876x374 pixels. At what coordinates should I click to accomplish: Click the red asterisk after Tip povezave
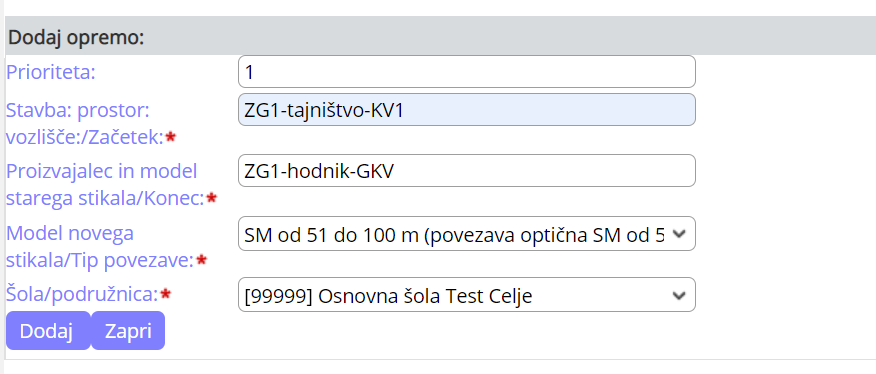(x=202, y=259)
